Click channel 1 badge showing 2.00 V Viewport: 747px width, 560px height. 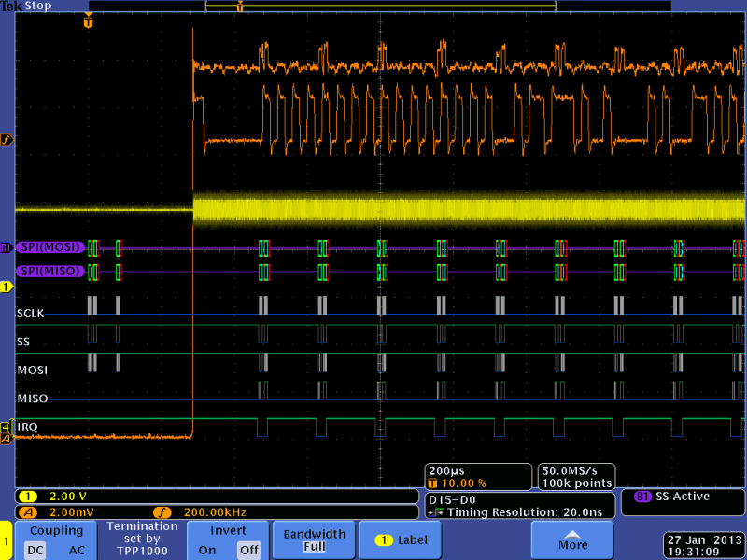point(28,497)
